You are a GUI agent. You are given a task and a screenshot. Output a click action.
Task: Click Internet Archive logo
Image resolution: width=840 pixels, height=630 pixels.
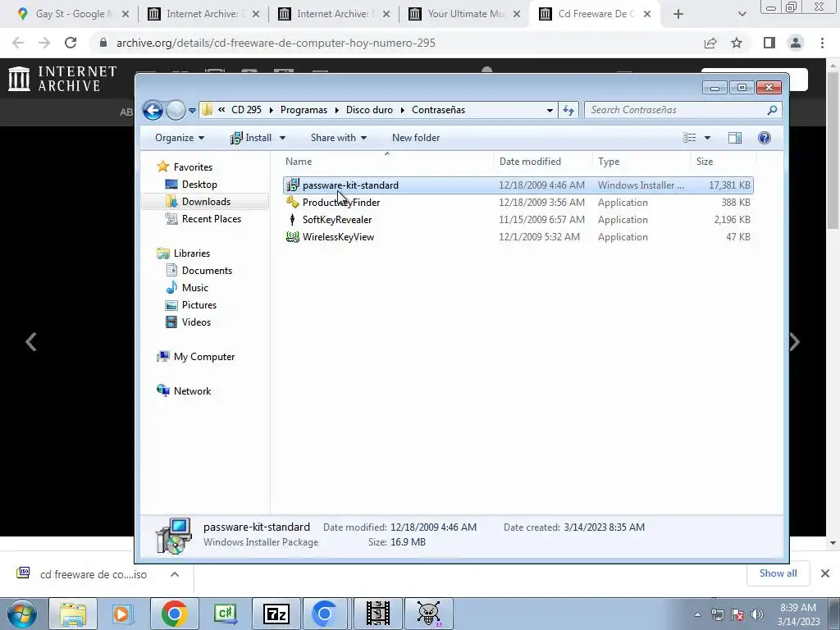click(x=62, y=79)
